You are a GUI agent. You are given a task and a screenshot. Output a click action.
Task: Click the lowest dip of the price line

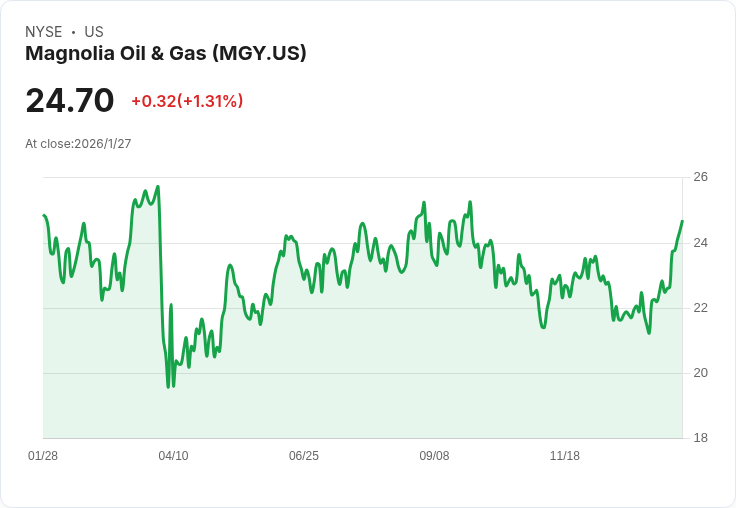pyautogui.click(x=169, y=387)
